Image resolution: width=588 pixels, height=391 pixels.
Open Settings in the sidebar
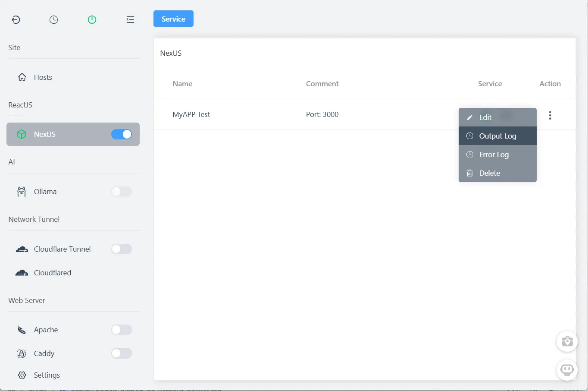pos(47,375)
